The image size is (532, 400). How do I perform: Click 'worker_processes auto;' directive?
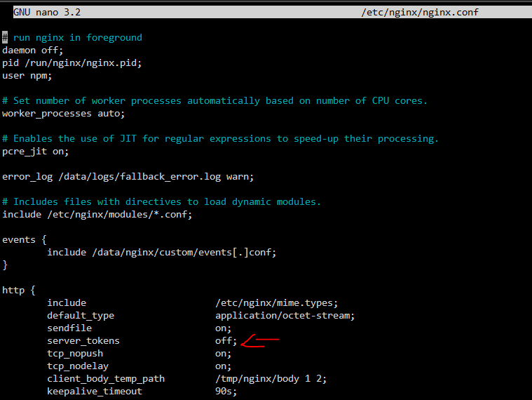pyautogui.click(x=64, y=114)
